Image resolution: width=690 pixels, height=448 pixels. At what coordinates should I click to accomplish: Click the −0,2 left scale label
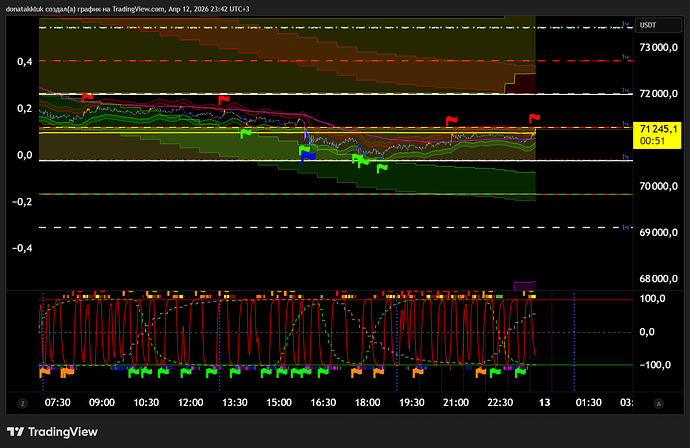point(22,202)
